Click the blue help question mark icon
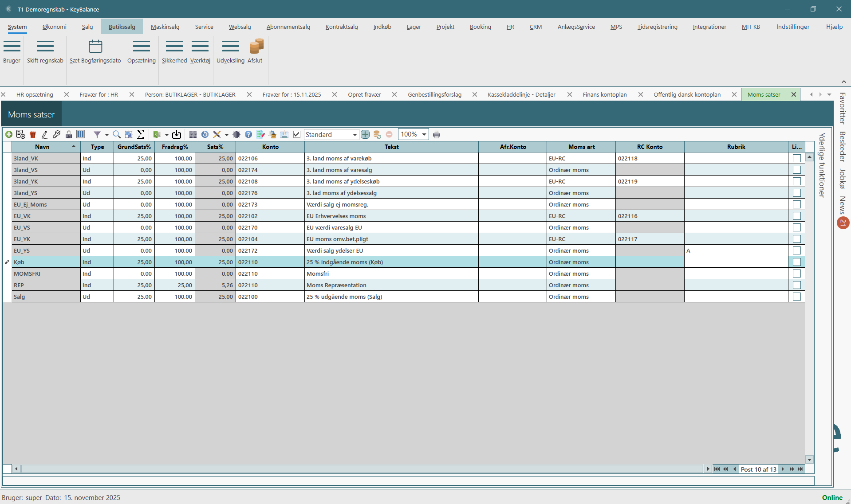This screenshot has width=851, height=504. point(248,134)
